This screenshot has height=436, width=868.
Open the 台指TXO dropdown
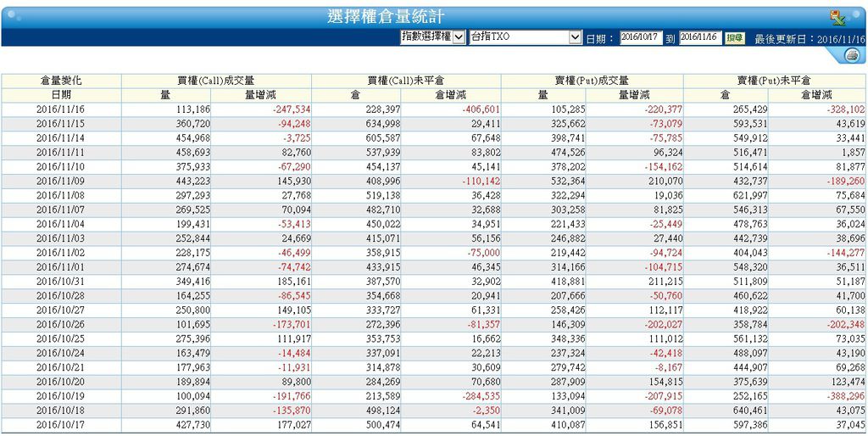tap(526, 37)
